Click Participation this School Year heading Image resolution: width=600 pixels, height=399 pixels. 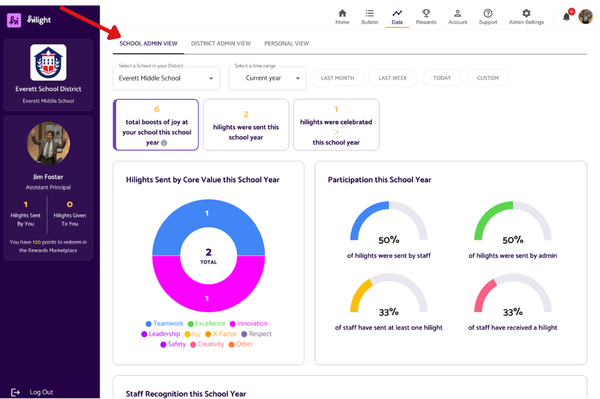tap(379, 180)
